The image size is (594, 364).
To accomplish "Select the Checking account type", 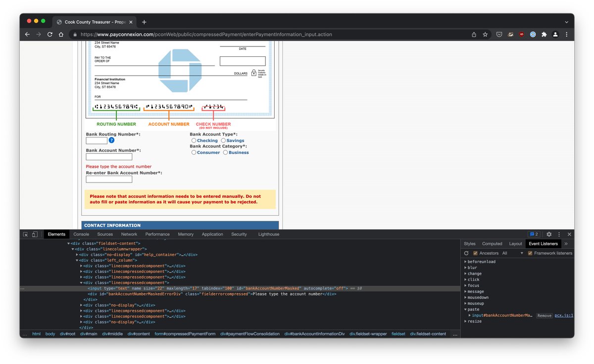I will click(x=194, y=140).
